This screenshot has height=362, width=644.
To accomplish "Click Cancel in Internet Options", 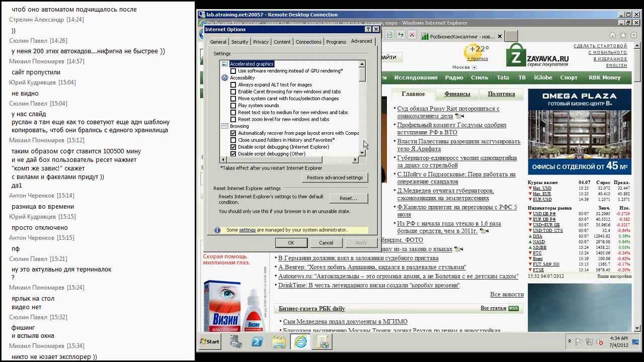I will [x=326, y=242].
